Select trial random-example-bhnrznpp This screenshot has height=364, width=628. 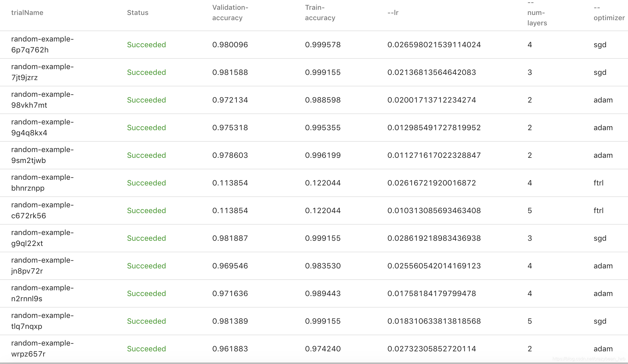click(42, 183)
